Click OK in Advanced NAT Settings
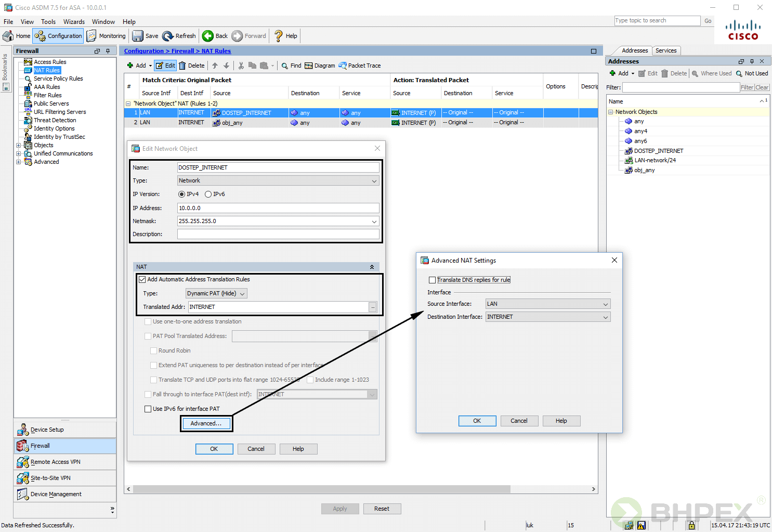This screenshot has width=772, height=532. [x=477, y=421]
